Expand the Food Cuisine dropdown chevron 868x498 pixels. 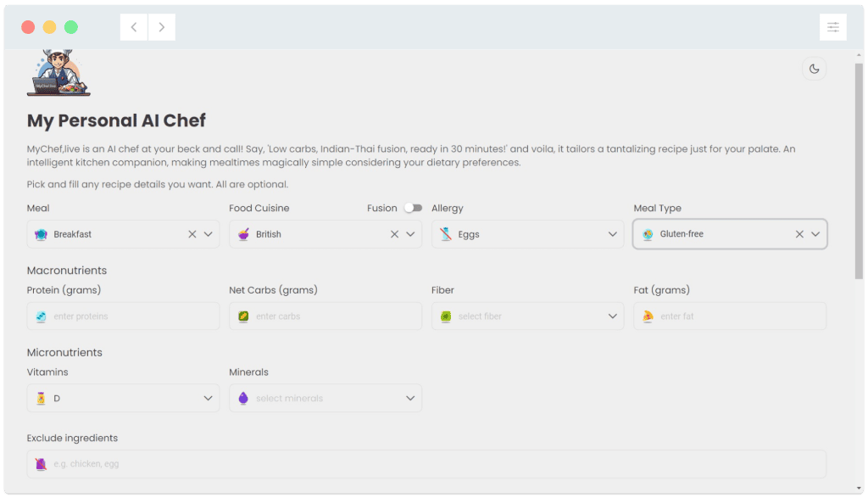pyautogui.click(x=411, y=234)
